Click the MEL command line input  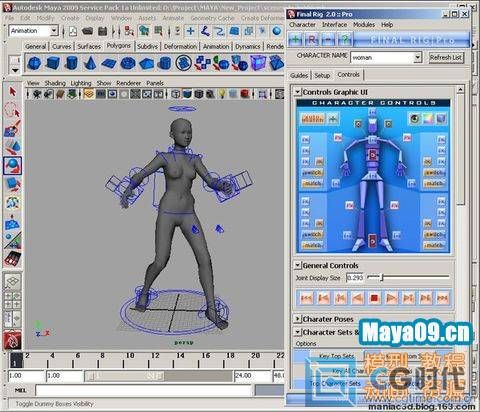click(x=143, y=390)
